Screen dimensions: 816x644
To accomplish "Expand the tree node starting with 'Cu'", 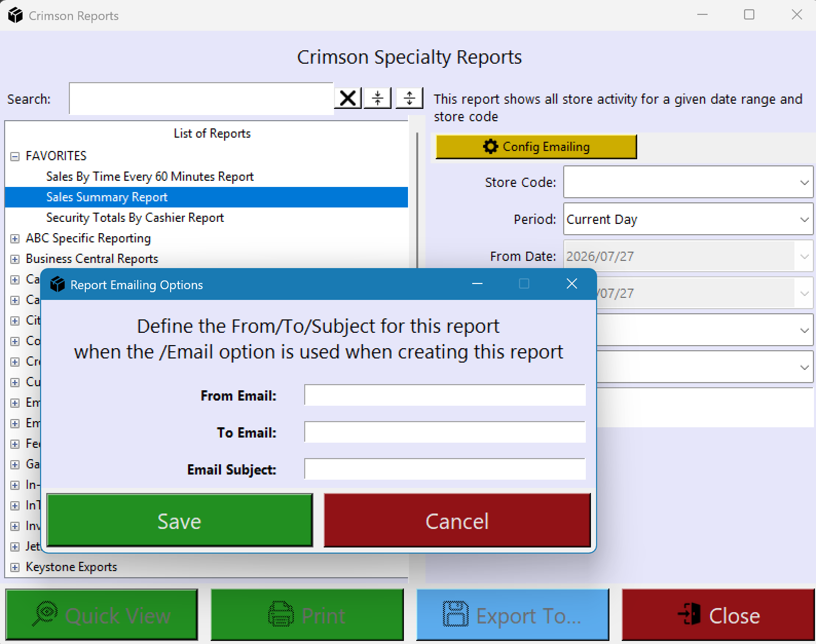I will pos(15,382).
